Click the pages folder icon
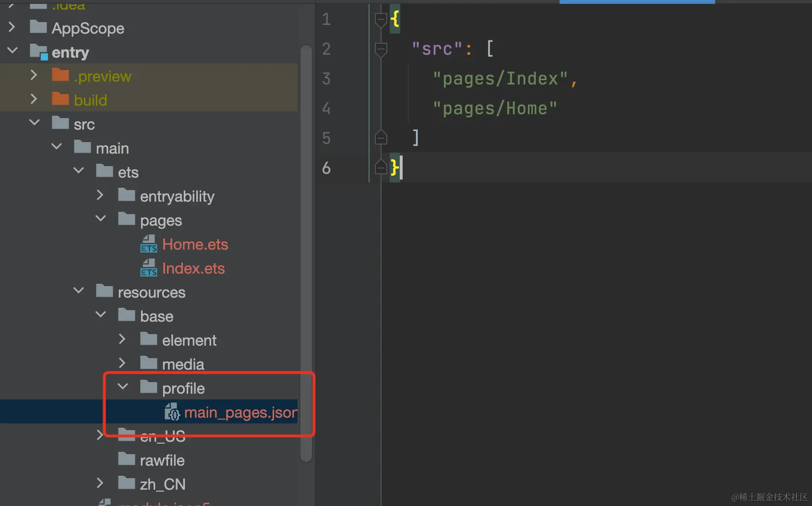This screenshot has height=506, width=812. tap(127, 219)
